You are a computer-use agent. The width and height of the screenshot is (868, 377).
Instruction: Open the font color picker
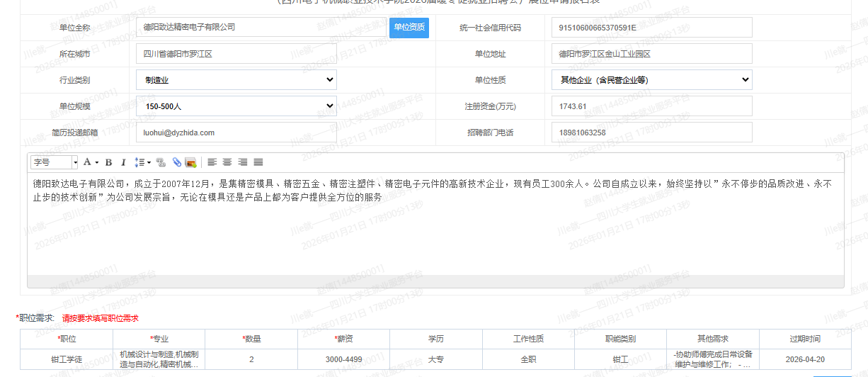91,162
